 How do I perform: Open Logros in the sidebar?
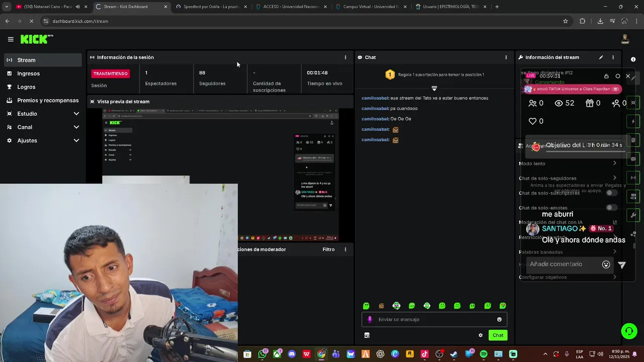pos(43,87)
